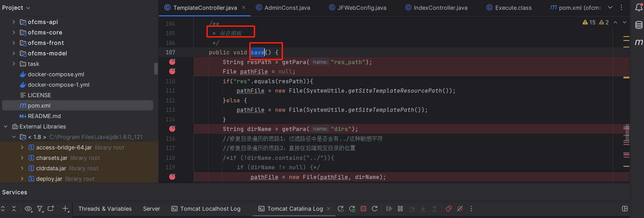Expand deploy.jar library

(x=22, y=179)
